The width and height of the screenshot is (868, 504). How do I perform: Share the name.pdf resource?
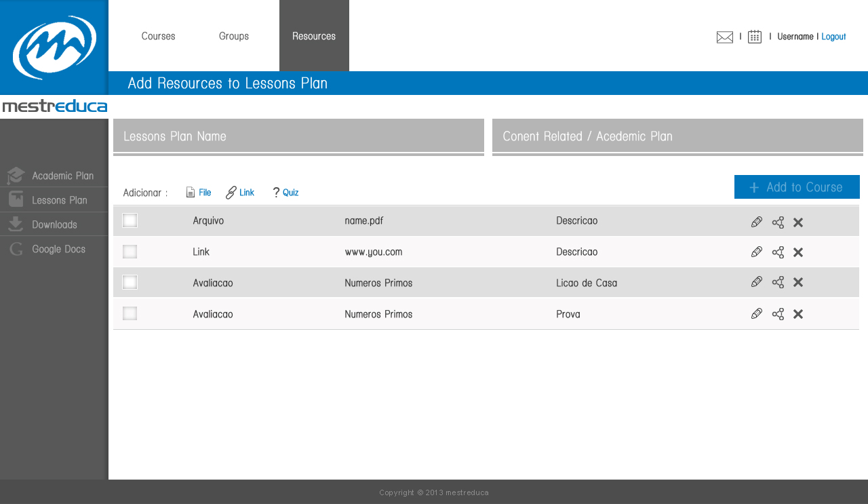point(778,222)
